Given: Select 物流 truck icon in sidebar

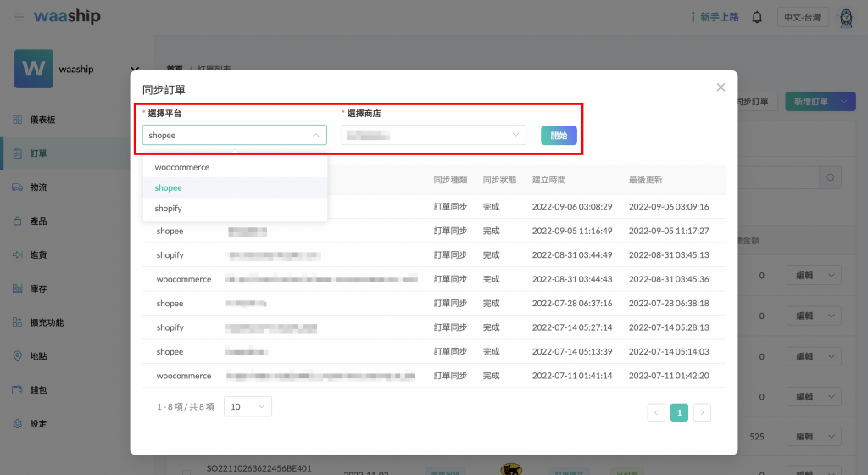Looking at the screenshot, I should point(19,187).
